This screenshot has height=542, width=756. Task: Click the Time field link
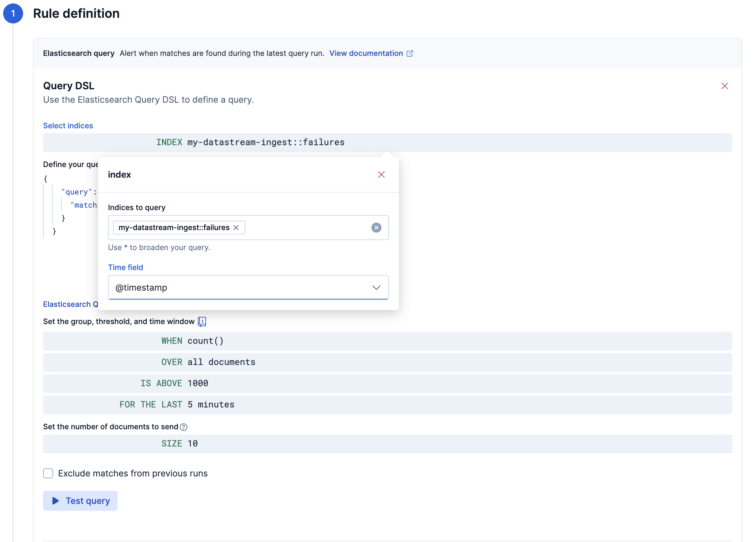click(x=125, y=267)
